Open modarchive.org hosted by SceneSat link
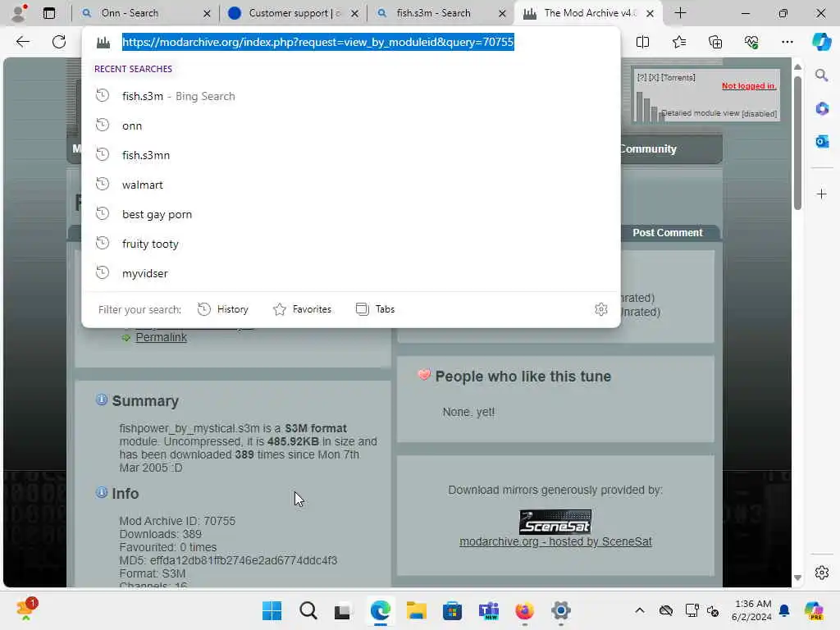Viewport: 840px width, 630px height. click(555, 541)
